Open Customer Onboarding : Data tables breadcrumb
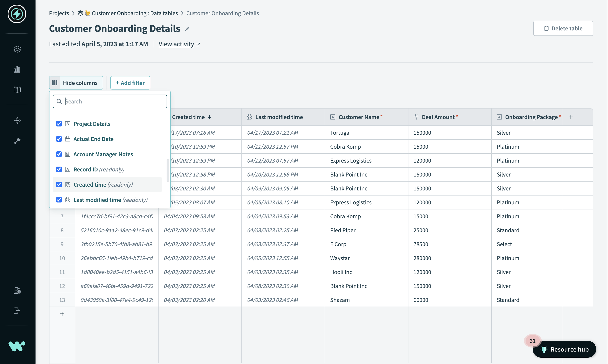The width and height of the screenshot is (608, 364). click(x=135, y=13)
